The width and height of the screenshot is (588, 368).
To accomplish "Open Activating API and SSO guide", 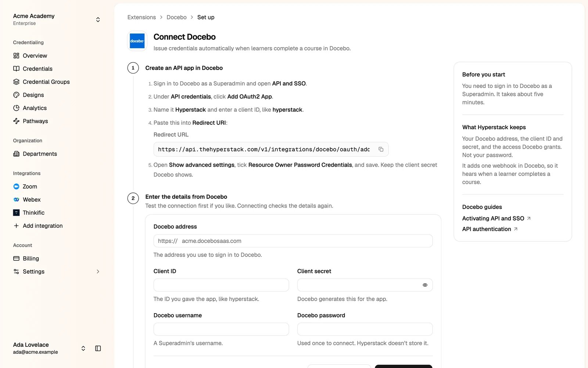I will coord(496,218).
